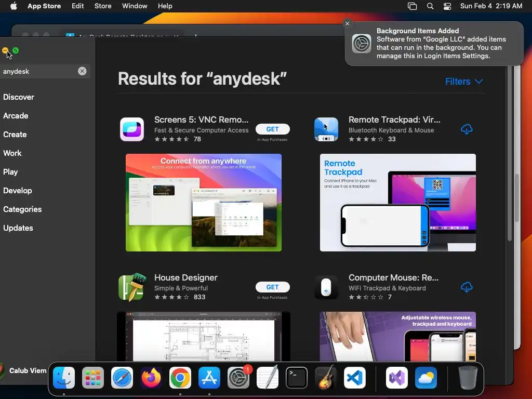Viewport: 532px width, 399px height.
Task: Launch GarageBand from the dock
Action: [x=326, y=378]
